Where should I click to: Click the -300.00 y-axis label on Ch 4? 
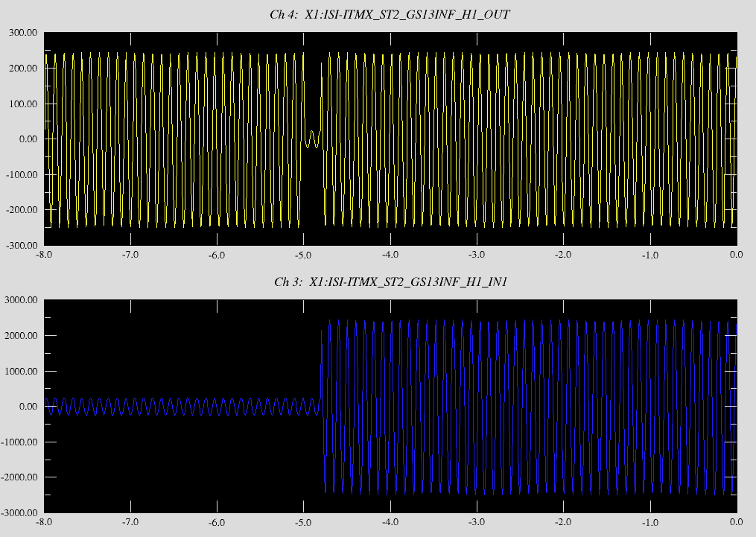pyautogui.click(x=22, y=246)
